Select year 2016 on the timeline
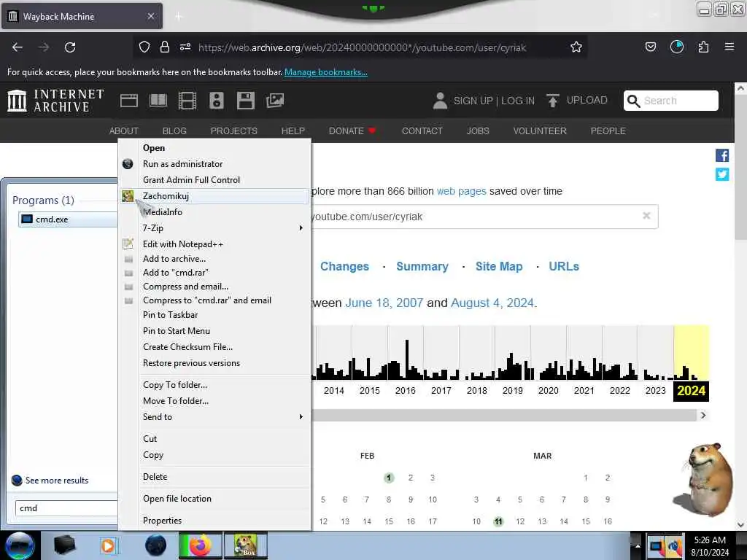The height and width of the screenshot is (560, 747). click(x=406, y=391)
